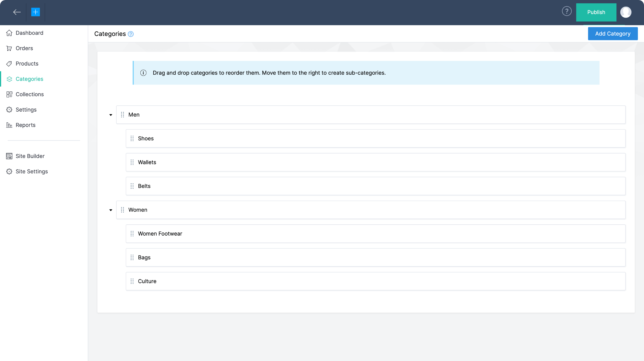This screenshot has width=644, height=361.
Task: Open the Site Builder section
Action: pos(30,156)
